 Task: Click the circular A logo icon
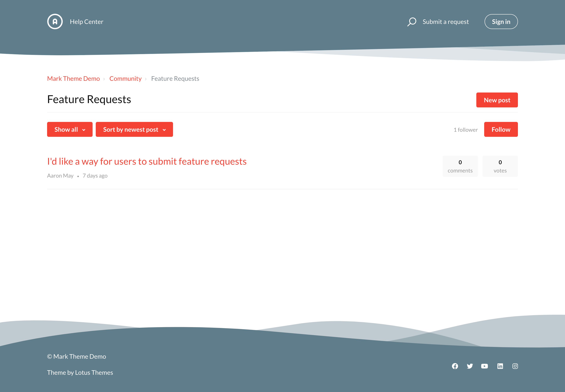(55, 22)
